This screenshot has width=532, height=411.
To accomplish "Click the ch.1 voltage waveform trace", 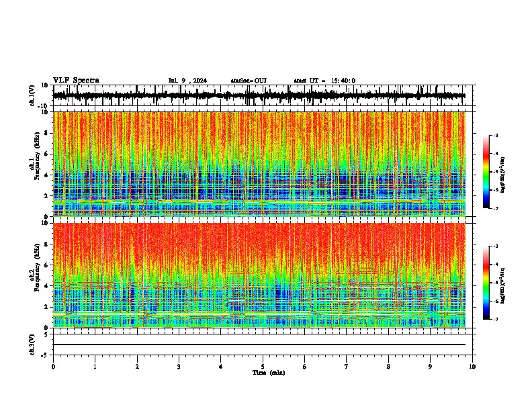I will (x=259, y=95).
